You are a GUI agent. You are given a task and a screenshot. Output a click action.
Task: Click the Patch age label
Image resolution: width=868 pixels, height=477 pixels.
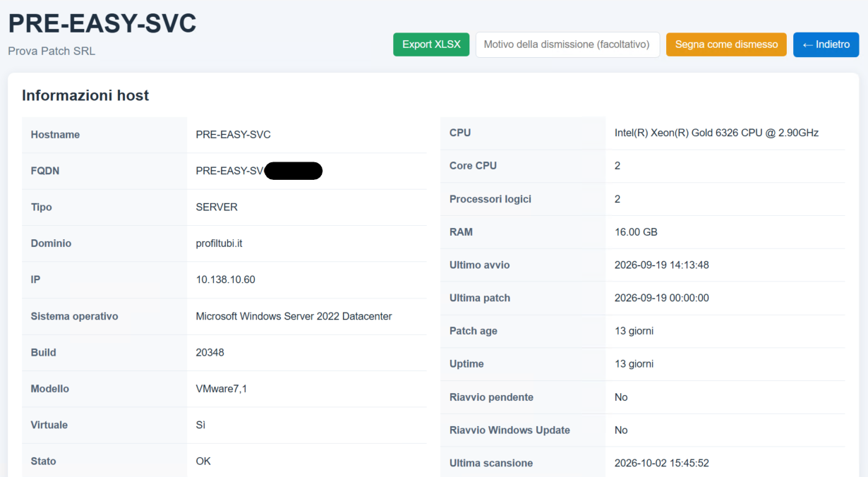(474, 331)
